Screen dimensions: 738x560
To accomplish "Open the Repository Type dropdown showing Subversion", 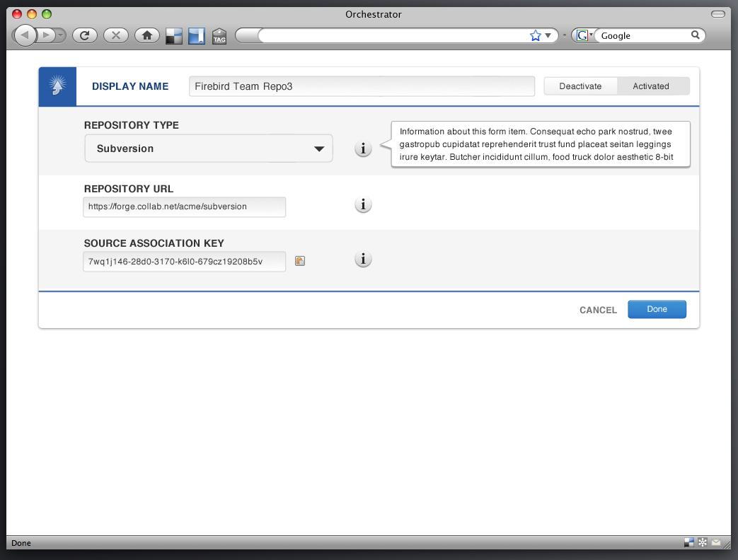I will pyautogui.click(x=209, y=148).
